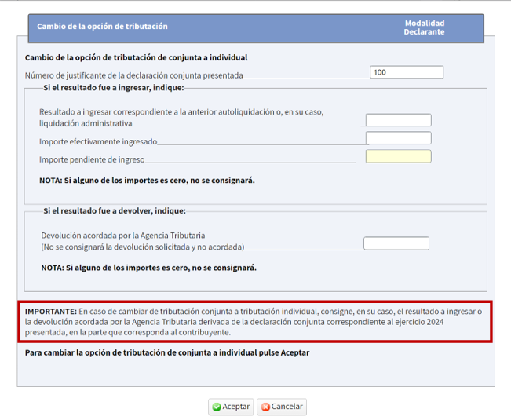Click the red-bordered IMPORTANTE notice
The image size is (511, 420).
pos(255,321)
